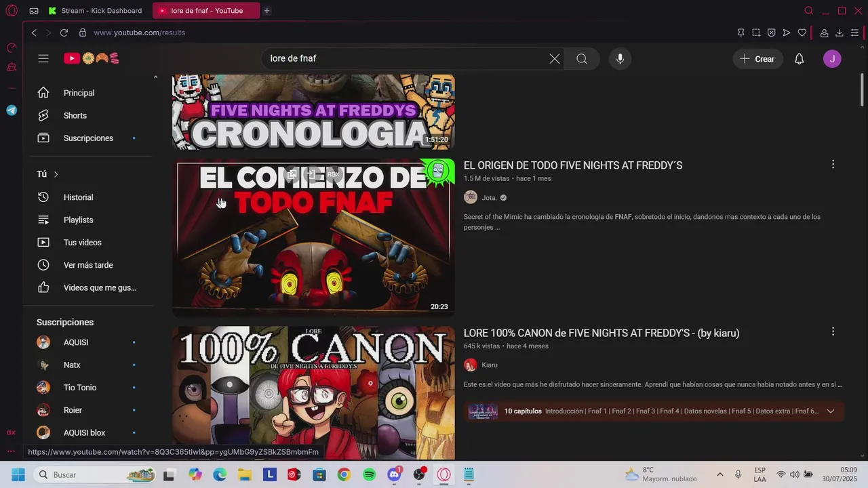Image resolution: width=868 pixels, height=488 pixels.
Task: Open CRONOLOGIA video thumbnail
Action: (313, 112)
